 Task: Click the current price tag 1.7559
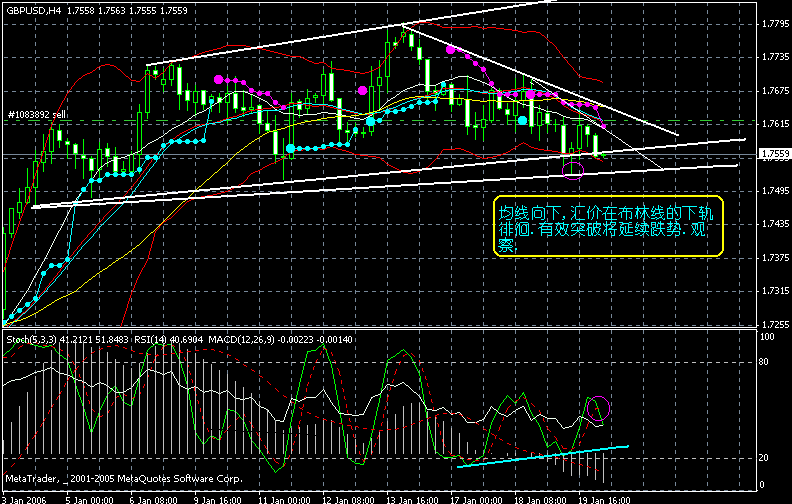[x=775, y=154]
